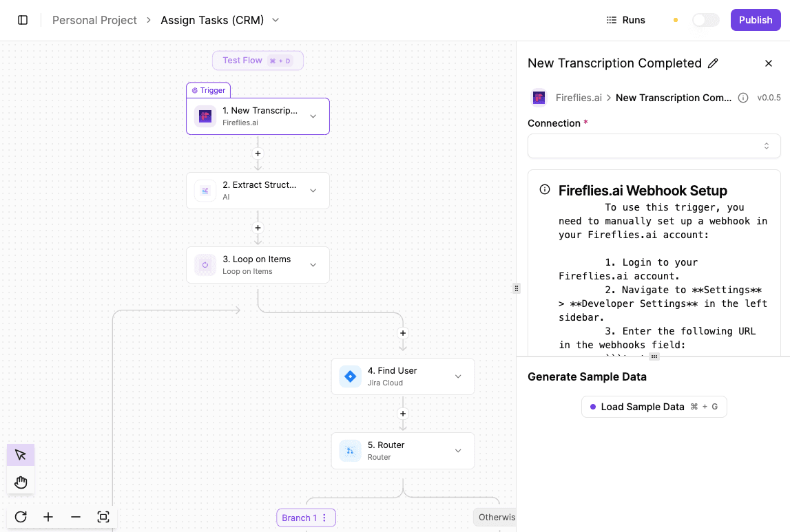Select the hand pan tool
This screenshot has height=532, width=790.
coord(20,481)
